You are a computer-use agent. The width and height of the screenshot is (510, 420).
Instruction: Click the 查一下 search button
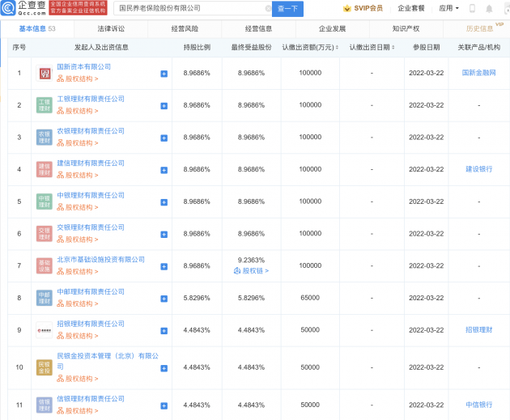287,9
